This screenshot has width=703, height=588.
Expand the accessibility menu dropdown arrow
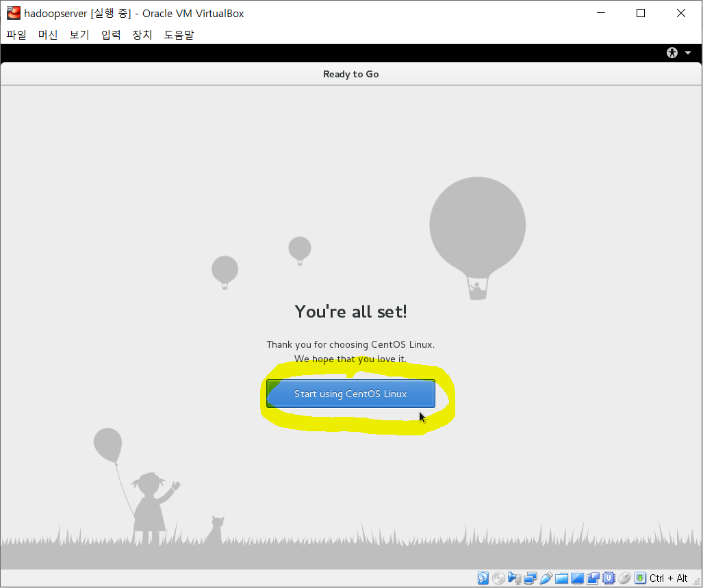click(688, 53)
